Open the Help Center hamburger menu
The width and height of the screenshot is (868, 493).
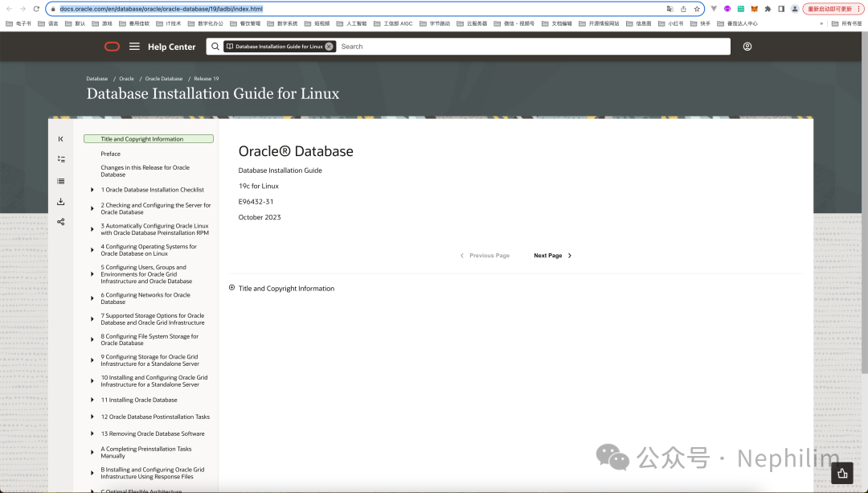click(134, 47)
